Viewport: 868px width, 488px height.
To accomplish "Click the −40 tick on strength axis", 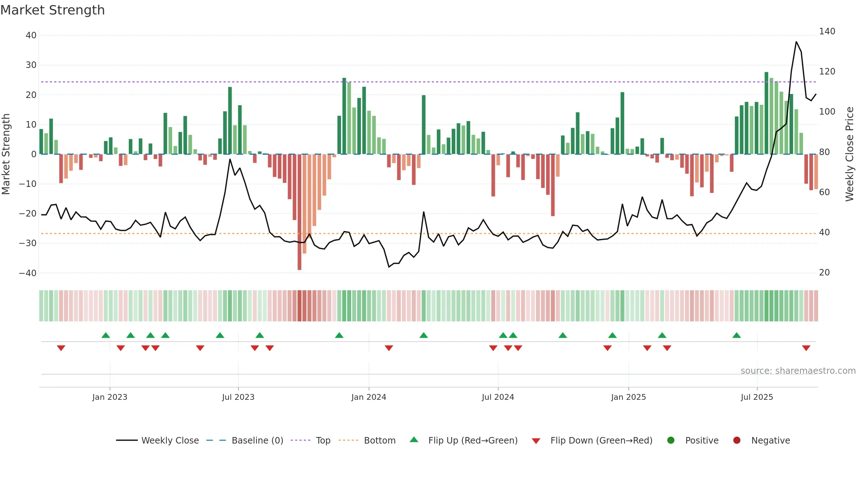I will point(28,273).
